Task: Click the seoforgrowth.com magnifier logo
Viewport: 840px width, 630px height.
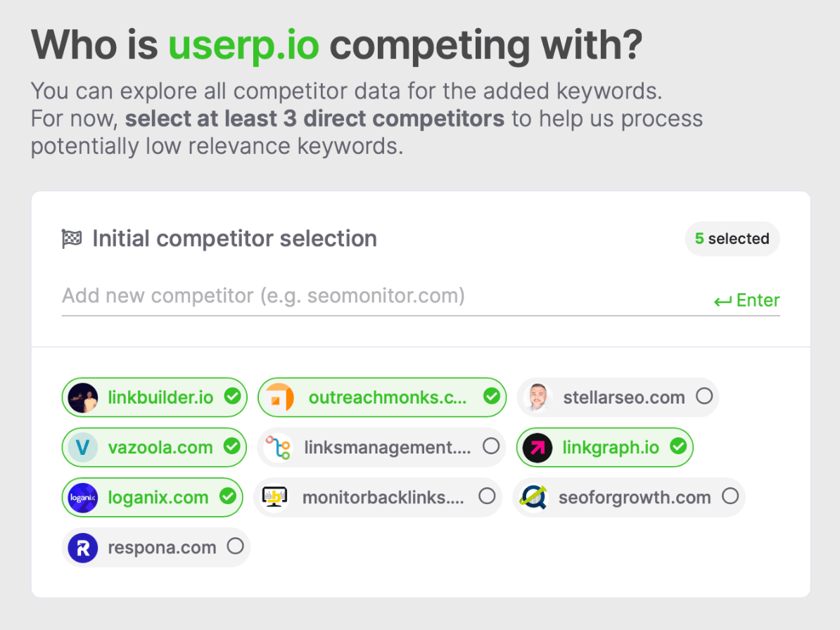Action: point(533,497)
